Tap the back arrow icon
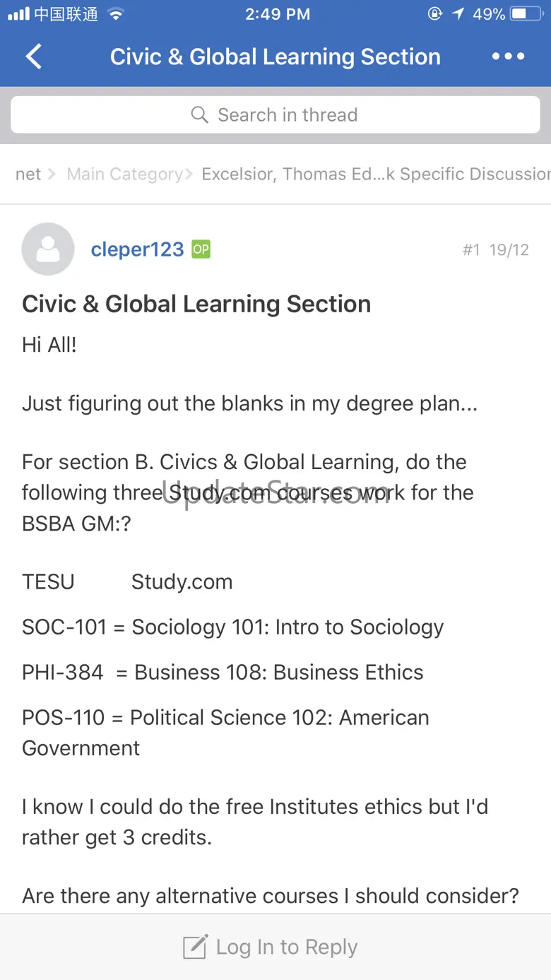 point(33,57)
